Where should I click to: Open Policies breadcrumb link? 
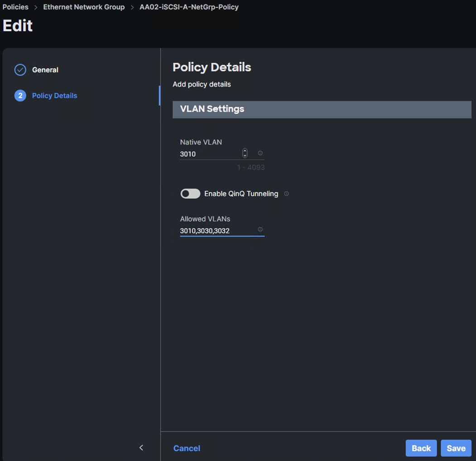pos(15,7)
